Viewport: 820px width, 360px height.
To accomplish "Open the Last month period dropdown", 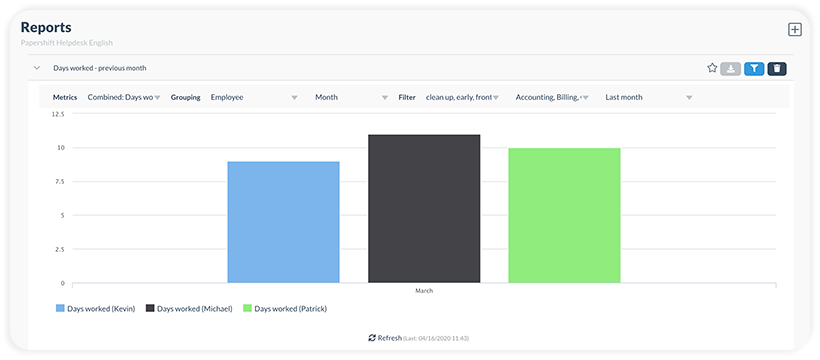I will (x=649, y=97).
